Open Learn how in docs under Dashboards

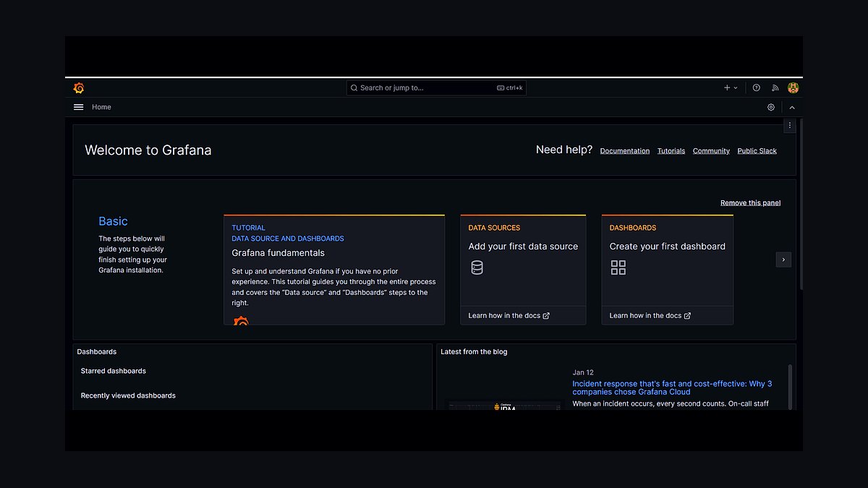(650, 316)
